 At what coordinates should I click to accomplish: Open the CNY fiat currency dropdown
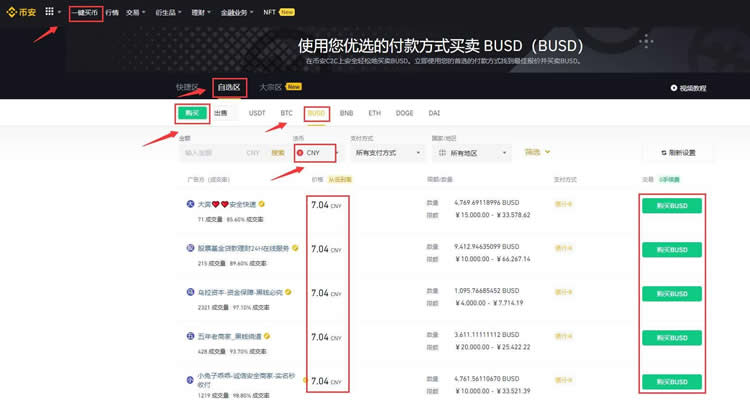click(317, 153)
